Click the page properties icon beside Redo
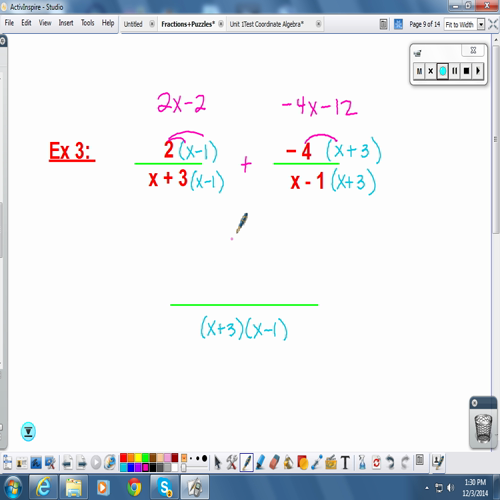Screen dimensions: 500x500 click(420, 460)
